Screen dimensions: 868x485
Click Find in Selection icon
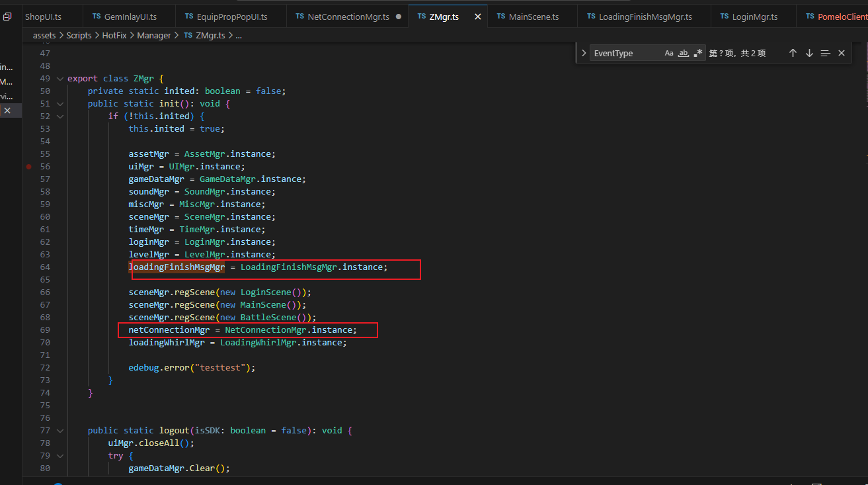825,53
